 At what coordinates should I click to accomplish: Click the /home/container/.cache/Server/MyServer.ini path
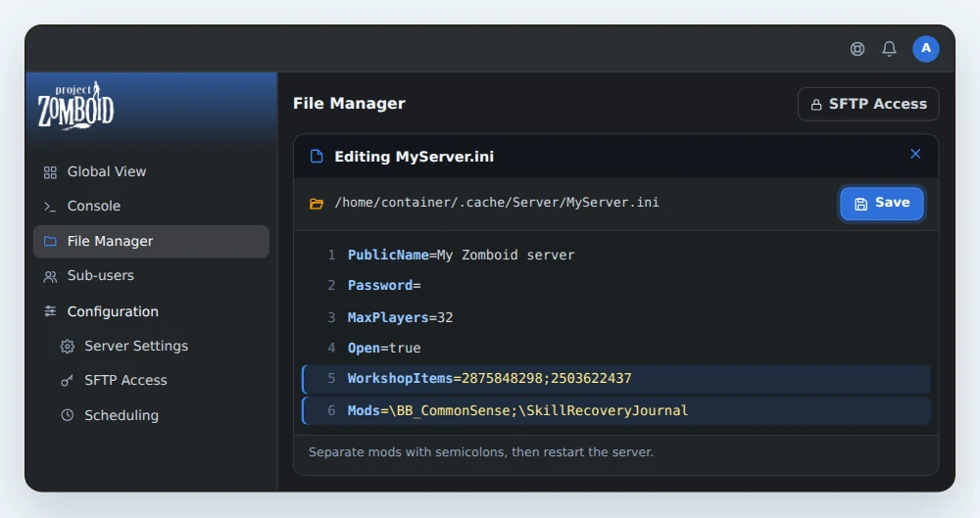coord(497,203)
